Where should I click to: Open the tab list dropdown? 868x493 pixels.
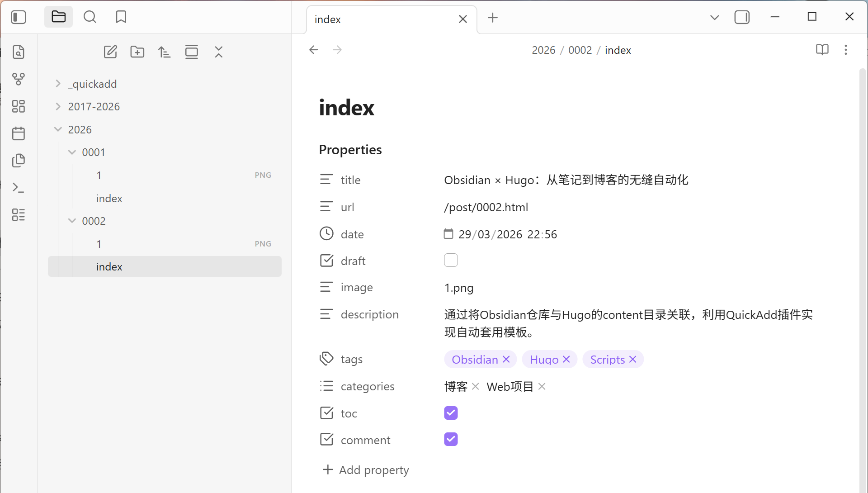click(714, 18)
